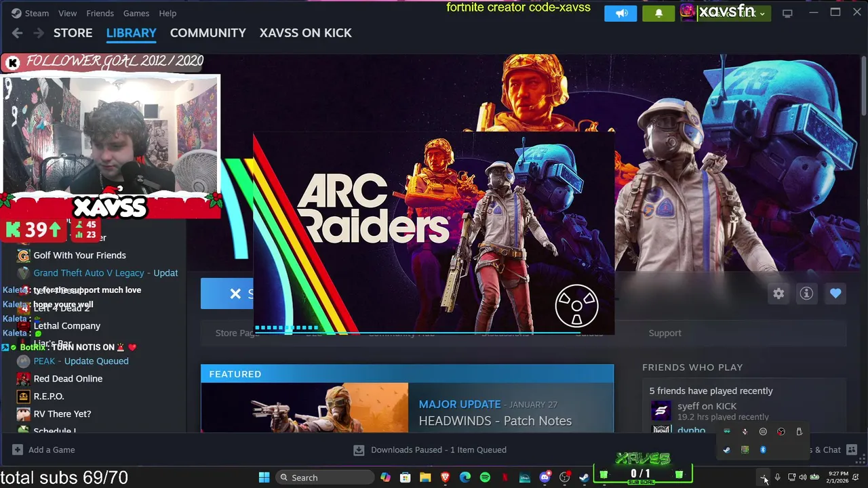Select RV There Yet? in library
The image size is (868, 488).
(62, 414)
